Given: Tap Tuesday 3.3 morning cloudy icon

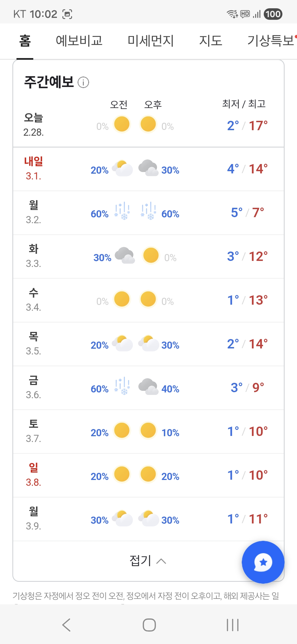Looking at the screenshot, I should pyautogui.click(x=125, y=255).
